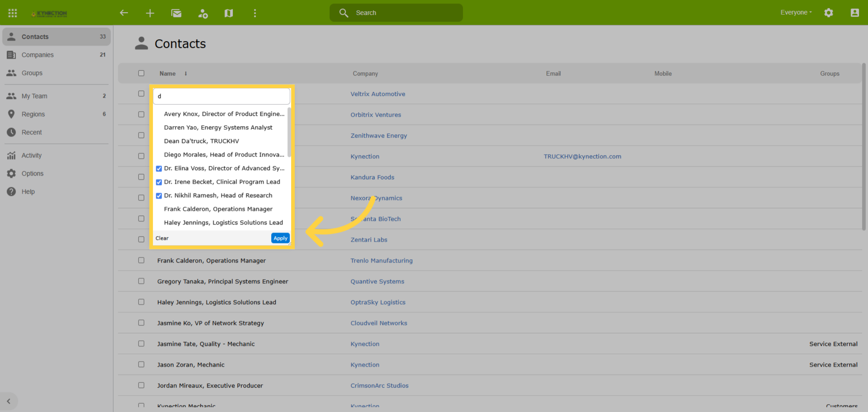Open Orbitrix Ventures company link

pos(375,115)
